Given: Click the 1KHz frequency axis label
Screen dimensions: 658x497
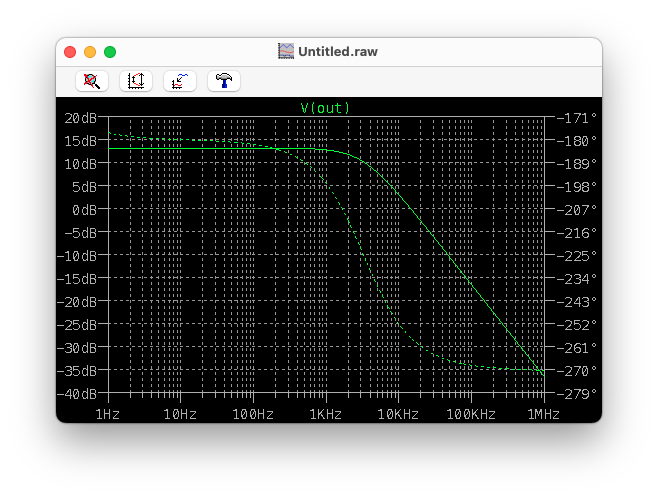Looking at the screenshot, I should tap(326, 415).
